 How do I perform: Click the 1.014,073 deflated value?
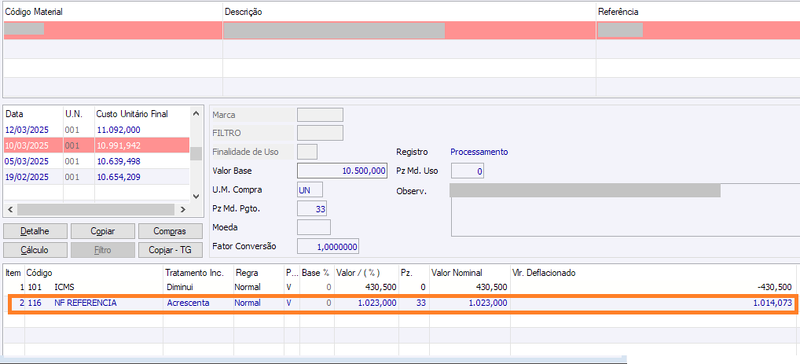[772, 303]
